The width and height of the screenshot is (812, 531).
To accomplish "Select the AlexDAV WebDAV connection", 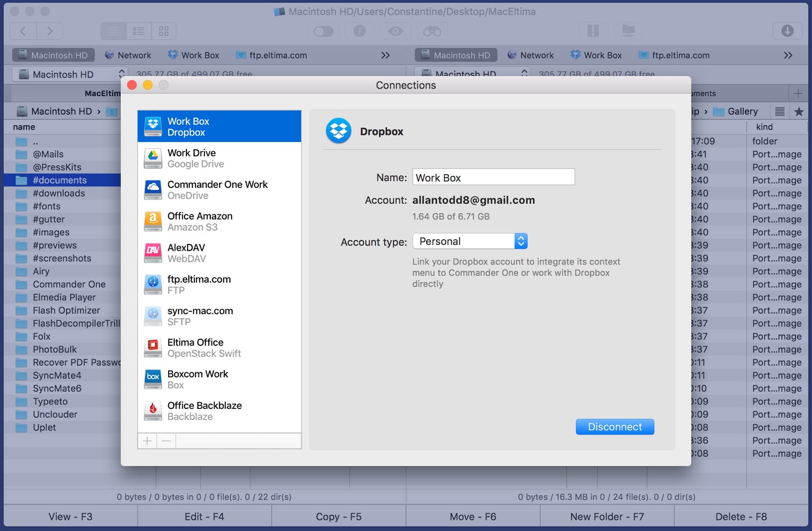I will pyautogui.click(x=219, y=253).
